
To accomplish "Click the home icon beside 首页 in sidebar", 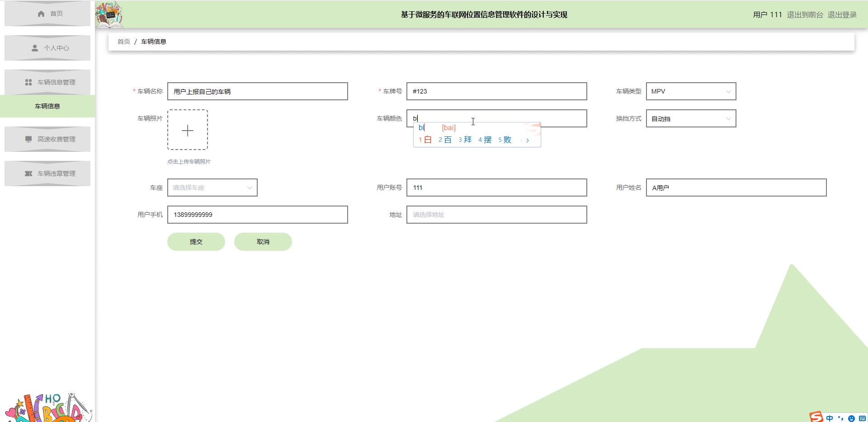I will tap(41, 14).
